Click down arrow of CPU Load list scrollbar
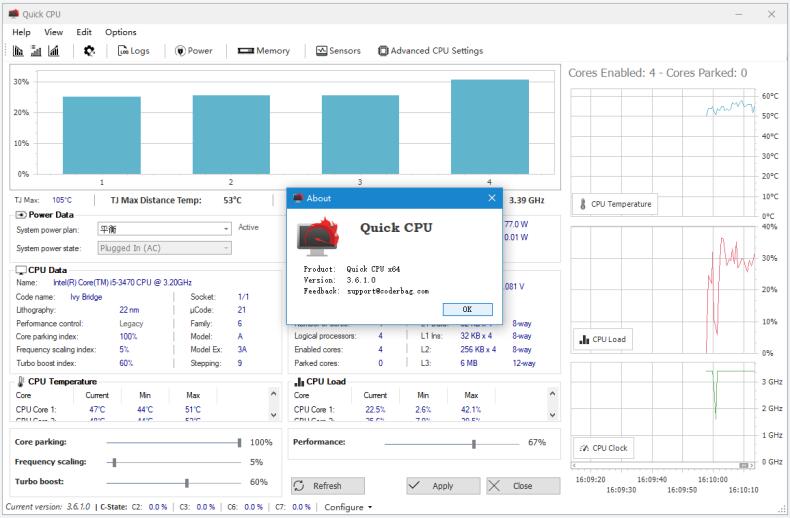790x518 pixels. point(553,415)
